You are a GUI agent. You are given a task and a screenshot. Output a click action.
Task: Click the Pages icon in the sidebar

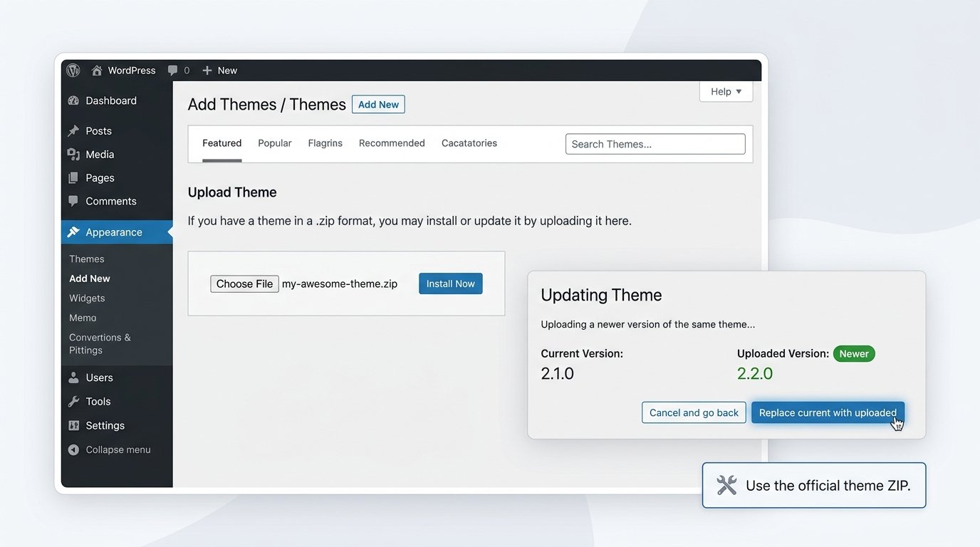73,178
